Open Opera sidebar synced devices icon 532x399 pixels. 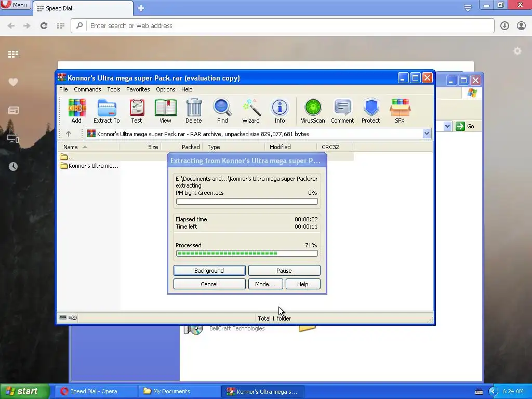point(13,138)
